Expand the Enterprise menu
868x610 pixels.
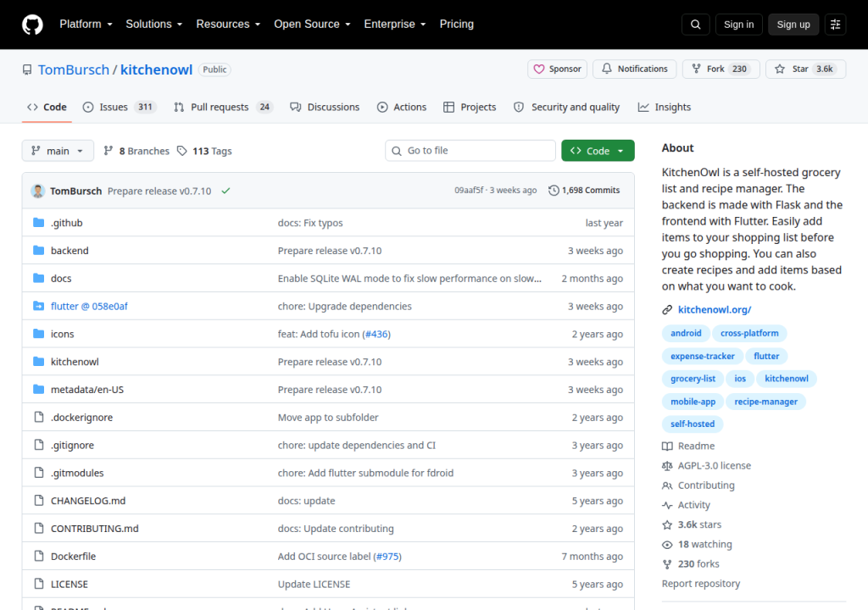(395, 25)
